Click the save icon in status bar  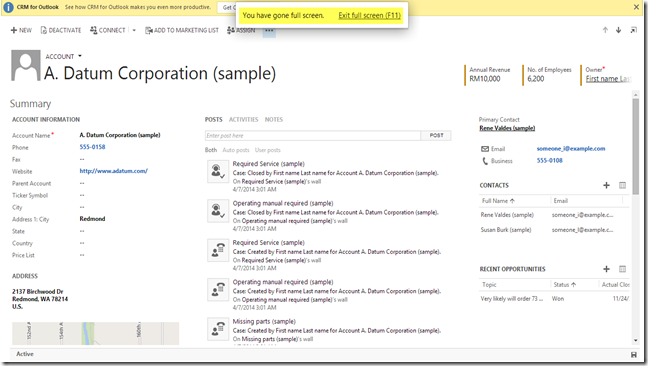pos(634,354)
